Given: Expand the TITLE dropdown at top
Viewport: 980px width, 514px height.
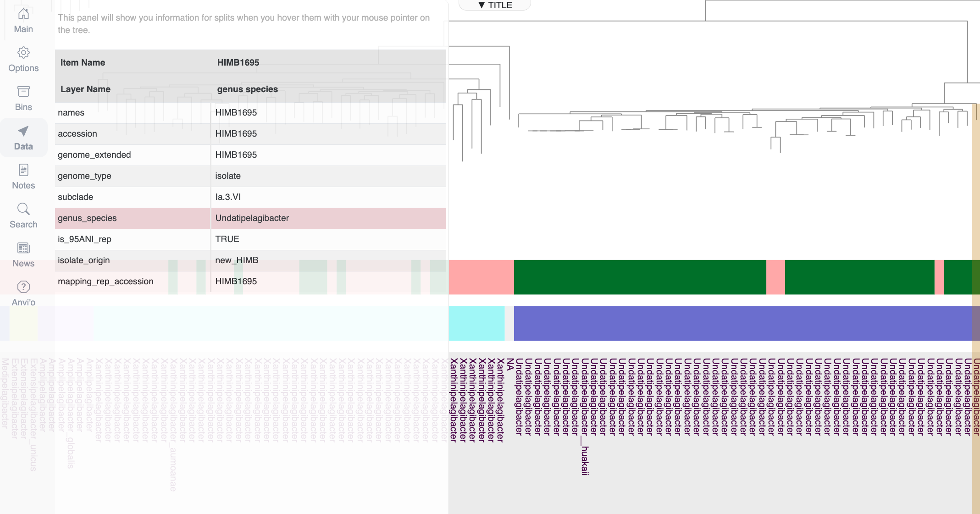Looking at the screenshot, I should (495, 5).
